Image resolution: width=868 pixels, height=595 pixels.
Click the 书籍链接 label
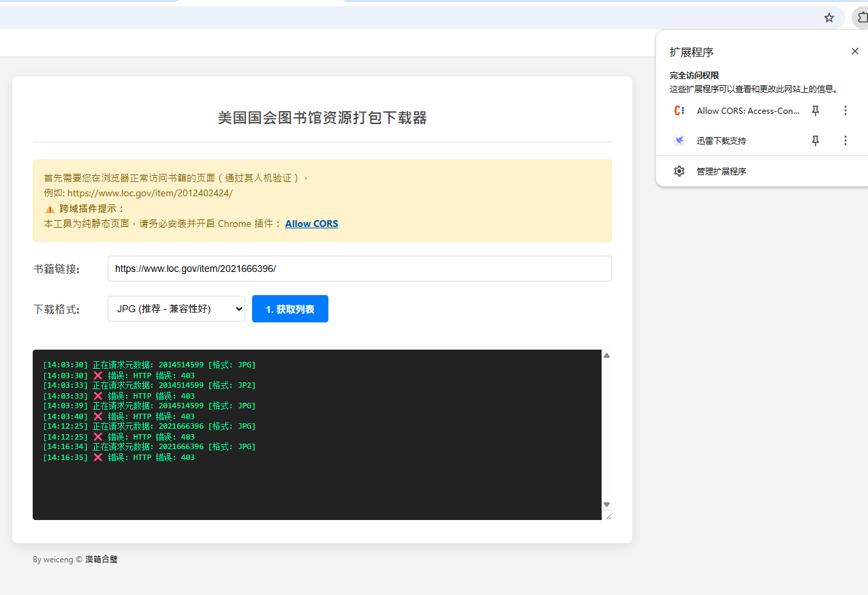pyautogui.click(x=57, y=269)
